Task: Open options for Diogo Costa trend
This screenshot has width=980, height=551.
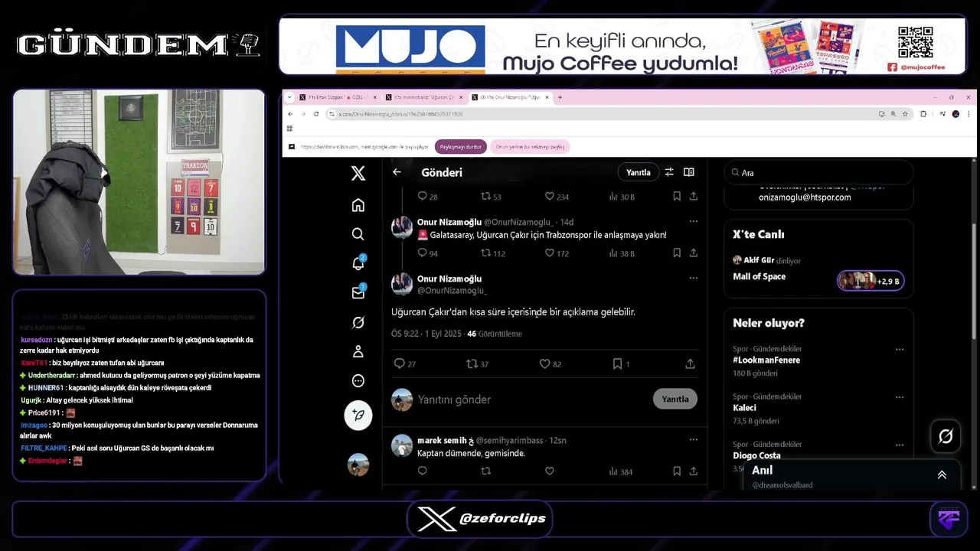Action: coord(900,444)
